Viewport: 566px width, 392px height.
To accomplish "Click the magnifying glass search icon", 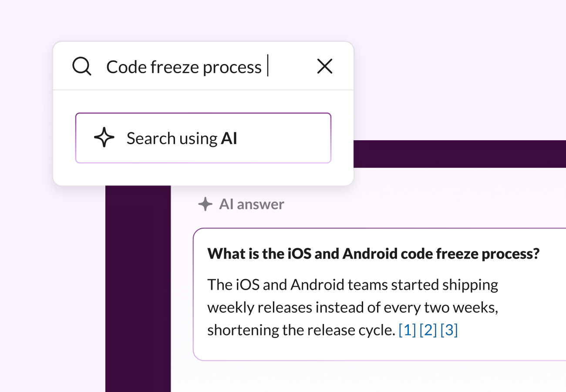I will (81, 66).
